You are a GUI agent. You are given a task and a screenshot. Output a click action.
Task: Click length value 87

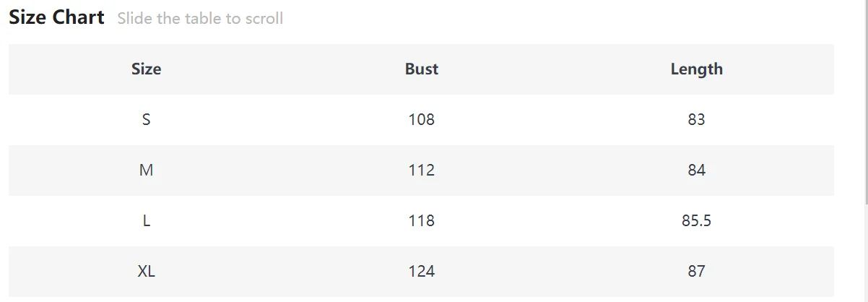696,272
